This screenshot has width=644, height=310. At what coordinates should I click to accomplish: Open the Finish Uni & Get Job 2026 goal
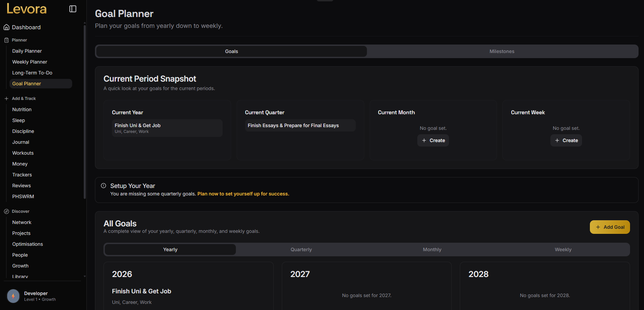(142, 291)
